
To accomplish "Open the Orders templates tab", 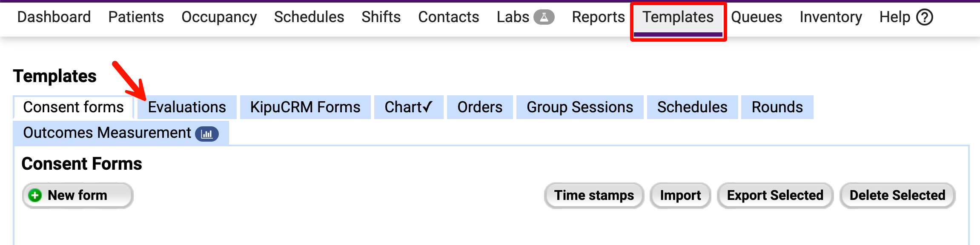I will (x=480, y=107).
